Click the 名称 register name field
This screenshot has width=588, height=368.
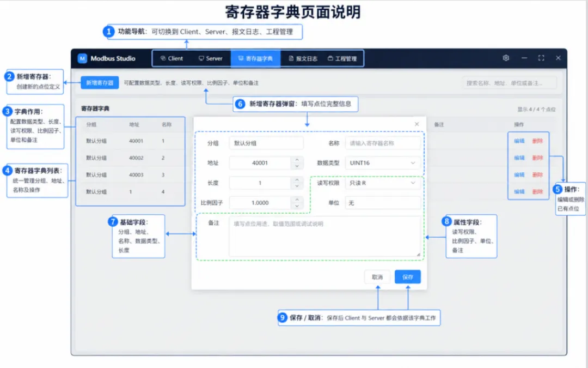(383, 143)
